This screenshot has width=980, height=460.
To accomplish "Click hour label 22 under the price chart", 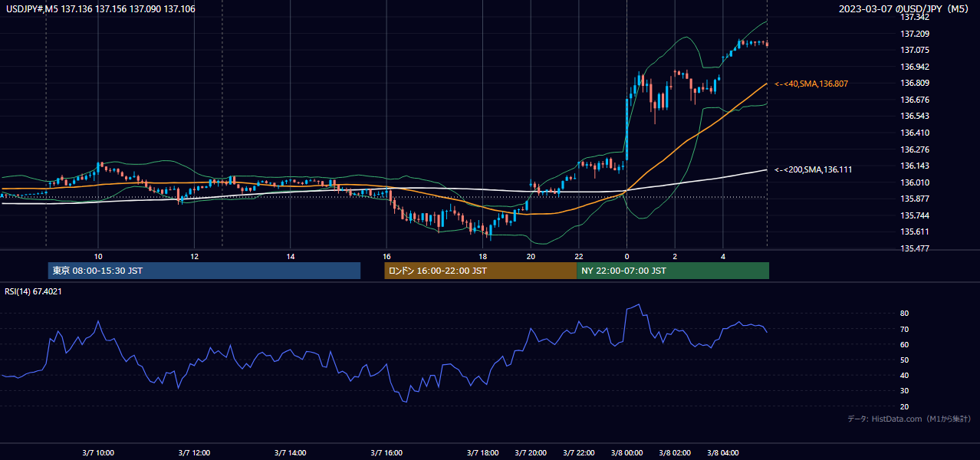I will click(x=579, y=257).
